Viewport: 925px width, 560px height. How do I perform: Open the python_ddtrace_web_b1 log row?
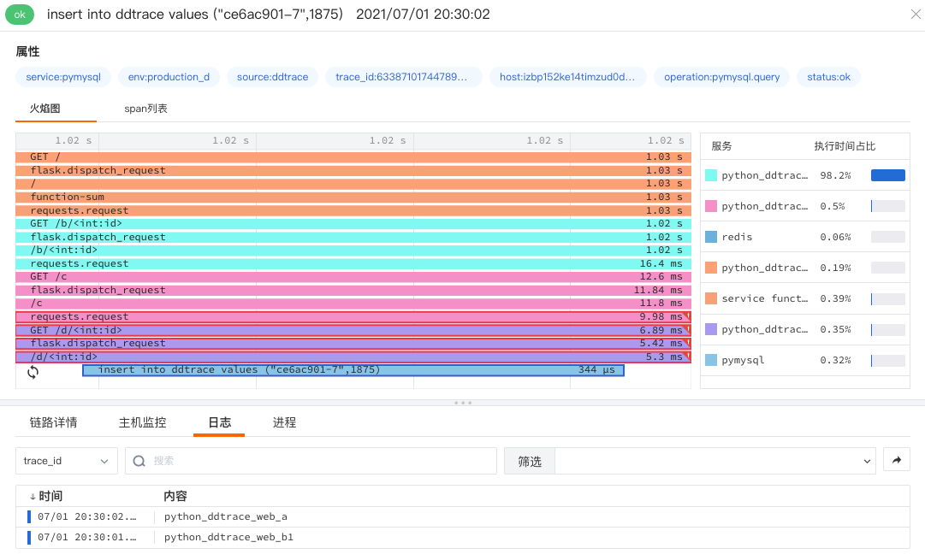pyautogui.click(x=462, y=537)
